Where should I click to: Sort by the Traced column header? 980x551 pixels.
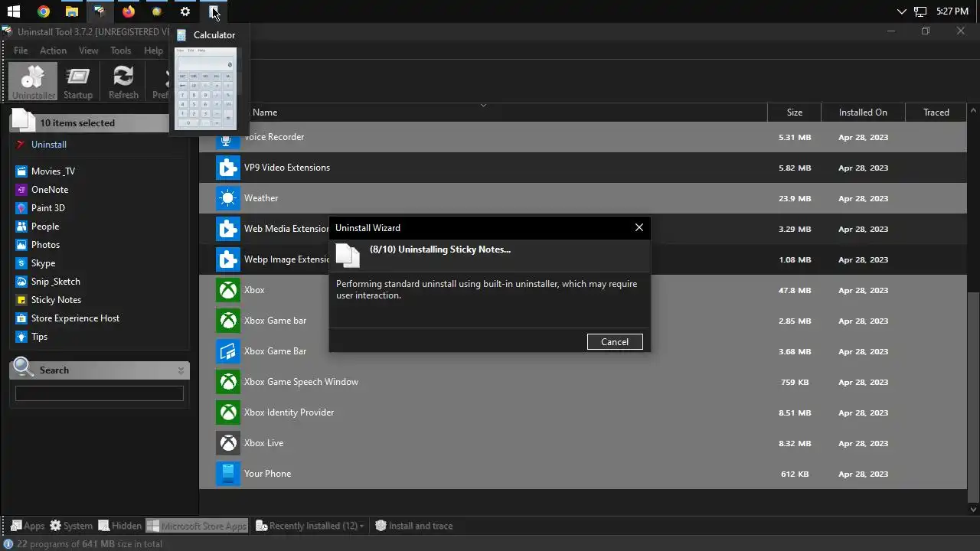tap(936, 112)
